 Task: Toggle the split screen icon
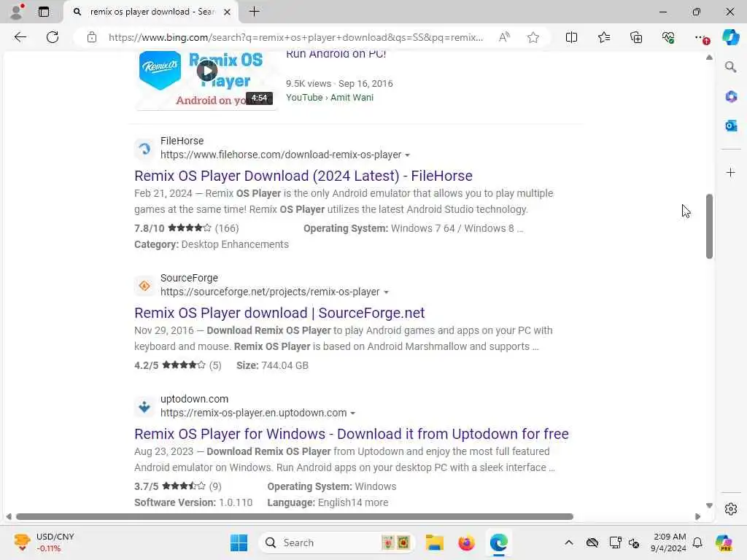pos(571,37)
